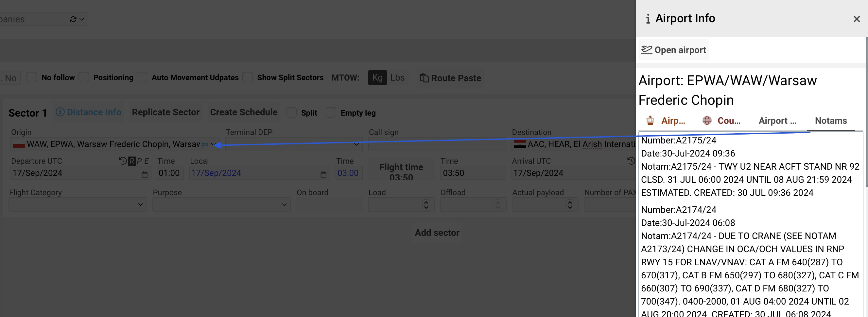Open the Departure UTC calendar picker icon

pos(145,174)
